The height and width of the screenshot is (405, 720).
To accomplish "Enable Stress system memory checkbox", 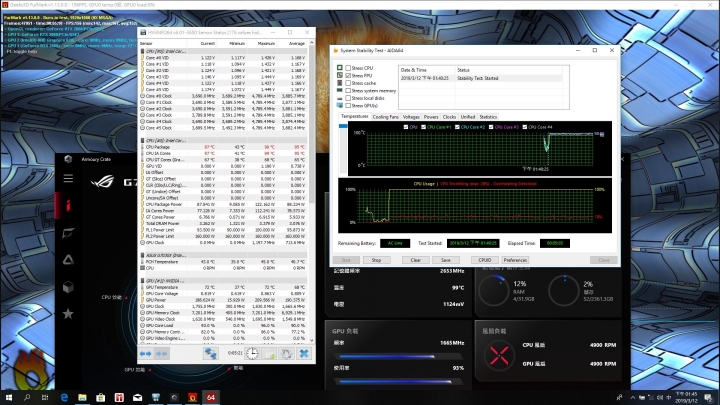I will click(x=348, y=90).
